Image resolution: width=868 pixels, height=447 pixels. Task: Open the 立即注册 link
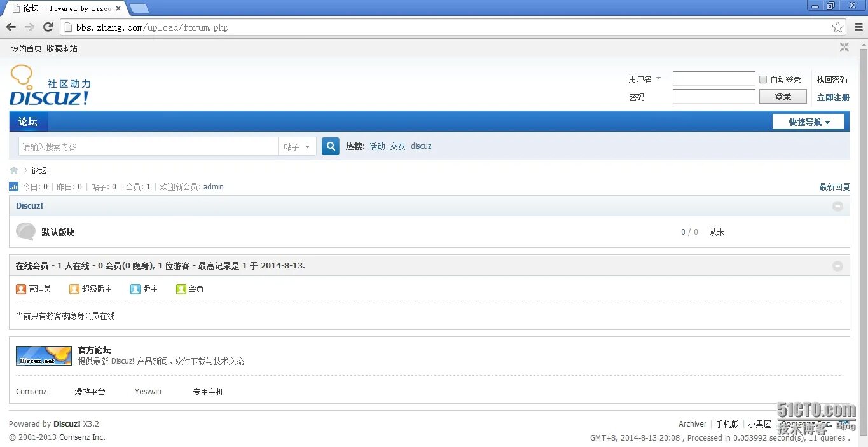(833, 98)
